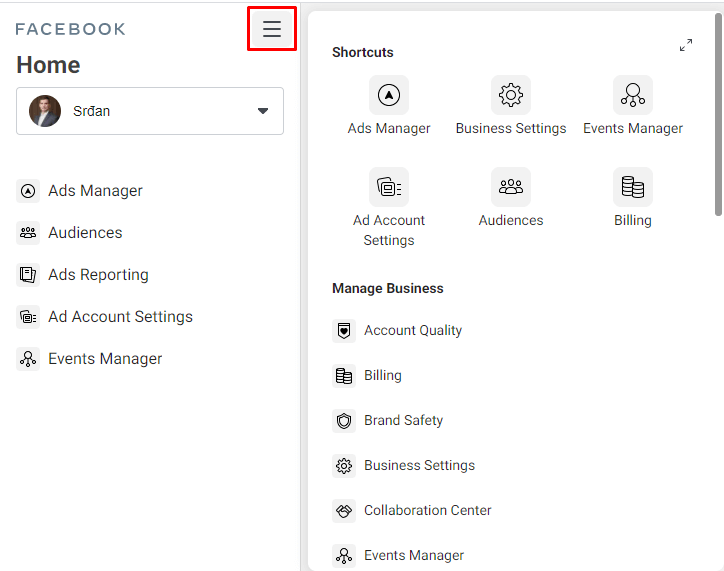Viewport: 724px width, 571px height.
Task: Open the Collaboration Center link
Action: click(x=428, y=510)
